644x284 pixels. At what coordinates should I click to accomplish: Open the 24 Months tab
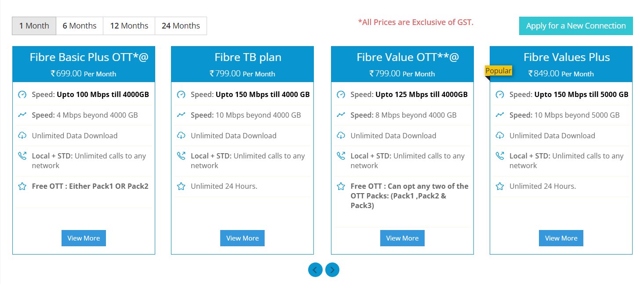181,26
